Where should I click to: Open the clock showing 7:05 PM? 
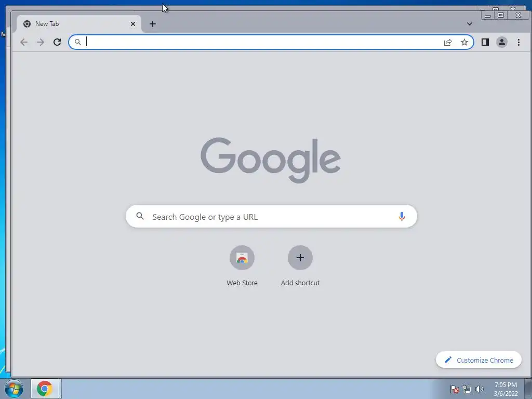point(506,389)
